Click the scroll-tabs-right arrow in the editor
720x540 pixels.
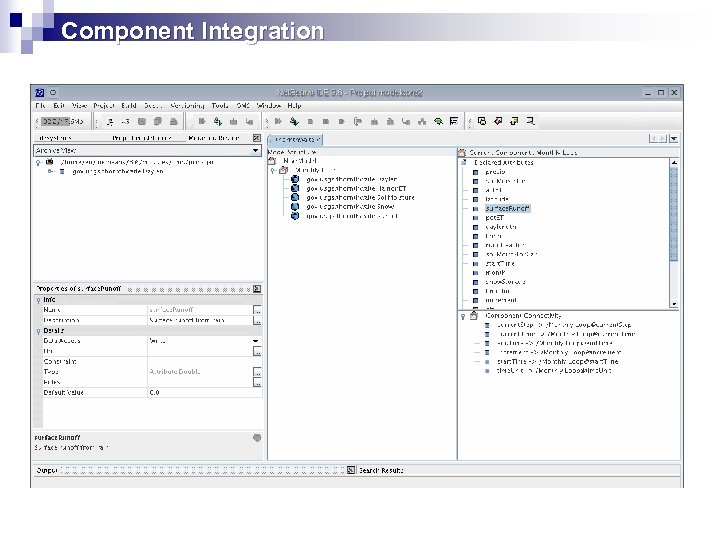(663, 138)
